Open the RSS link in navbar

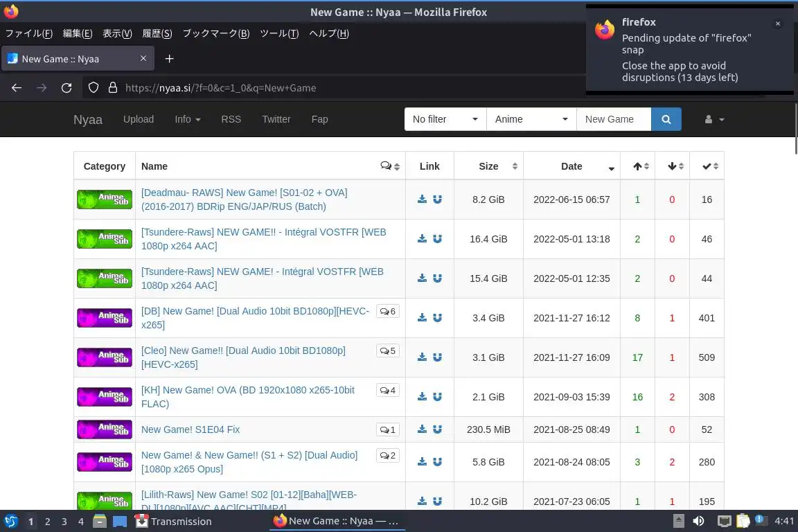231,119
